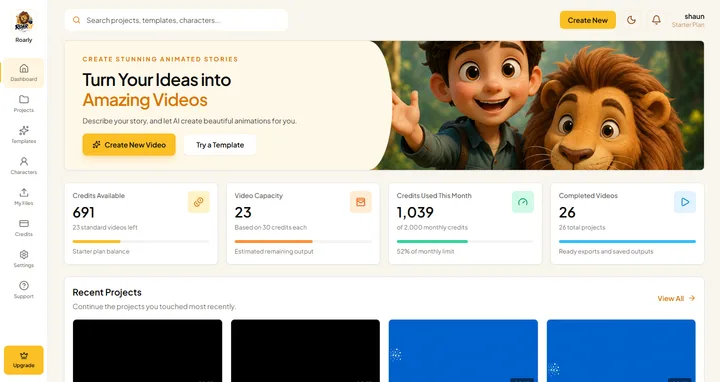Click 'Estimated remaining output' text
Image resolution: width=720 pixels, height=382 pixels.
tap(274, 252)
